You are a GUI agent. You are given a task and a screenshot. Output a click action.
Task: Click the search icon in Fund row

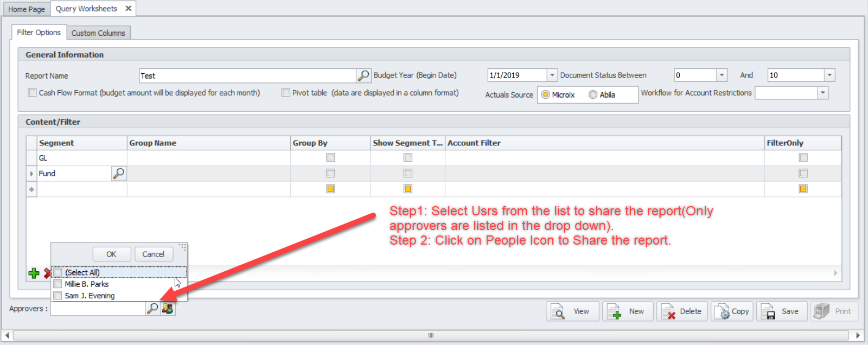pos(118,174)
